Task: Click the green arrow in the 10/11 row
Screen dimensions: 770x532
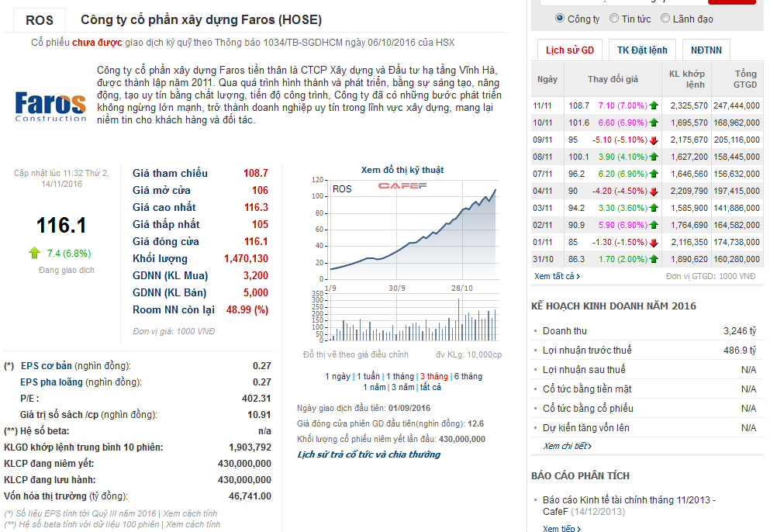Action: coord(654,123)
